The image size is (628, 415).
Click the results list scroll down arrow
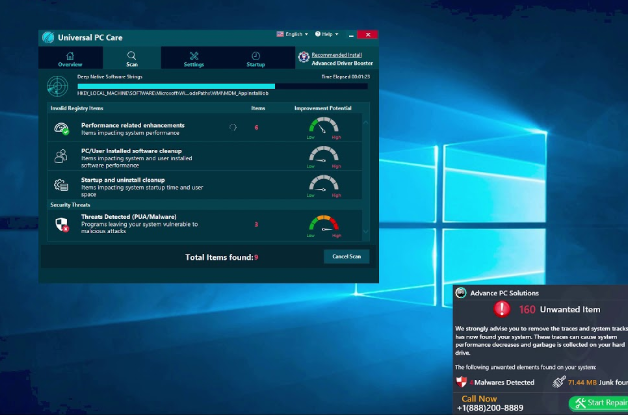(x=366, y=231)
